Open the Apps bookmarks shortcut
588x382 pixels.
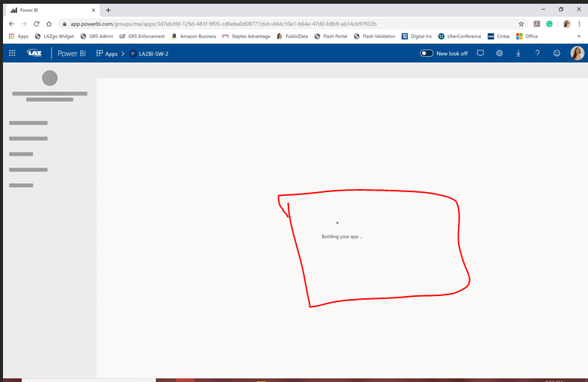(x=19, y=36)
